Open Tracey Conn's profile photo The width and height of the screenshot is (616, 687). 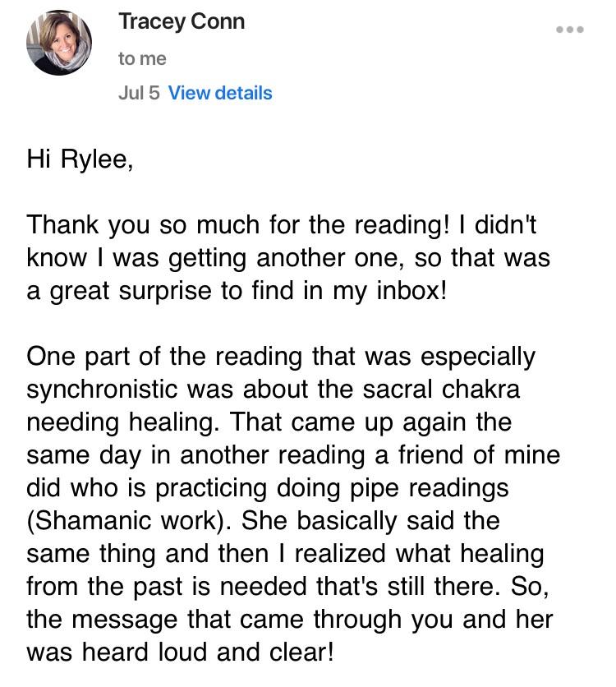(59, 43)
